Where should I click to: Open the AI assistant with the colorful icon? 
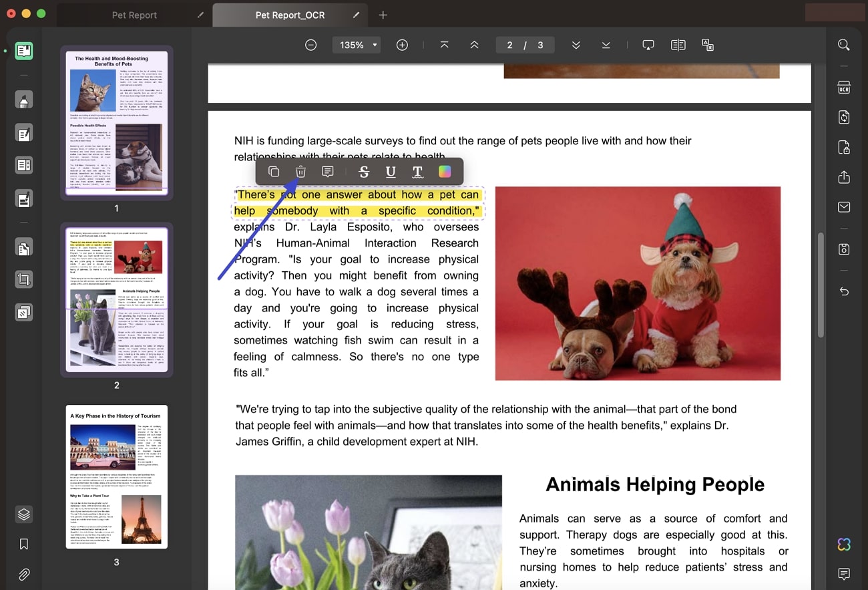(x=843, y=545)
